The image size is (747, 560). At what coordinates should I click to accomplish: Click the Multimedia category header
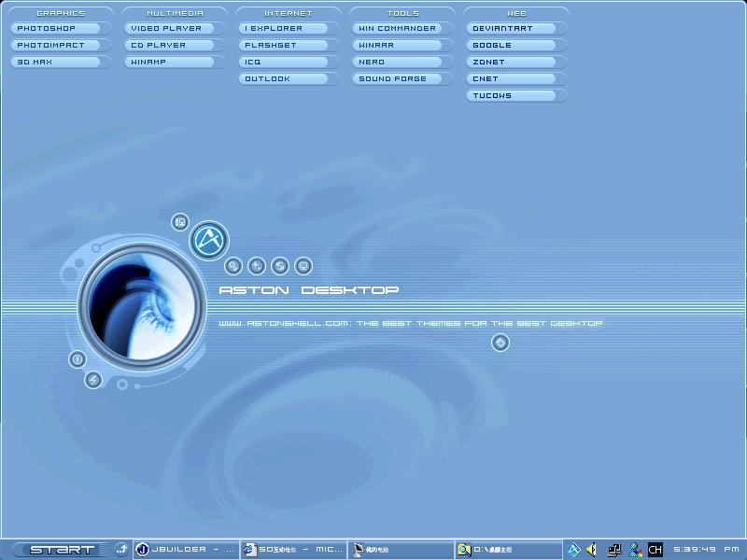175,14
